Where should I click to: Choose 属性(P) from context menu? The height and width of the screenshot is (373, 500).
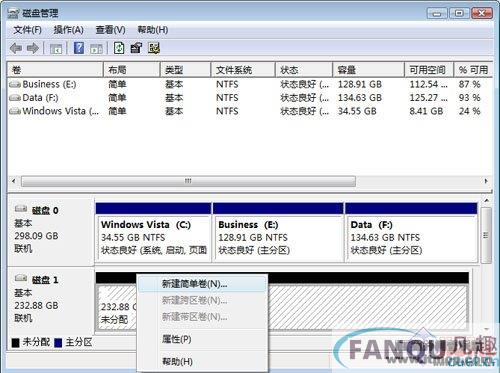click(x=202, y=339)
